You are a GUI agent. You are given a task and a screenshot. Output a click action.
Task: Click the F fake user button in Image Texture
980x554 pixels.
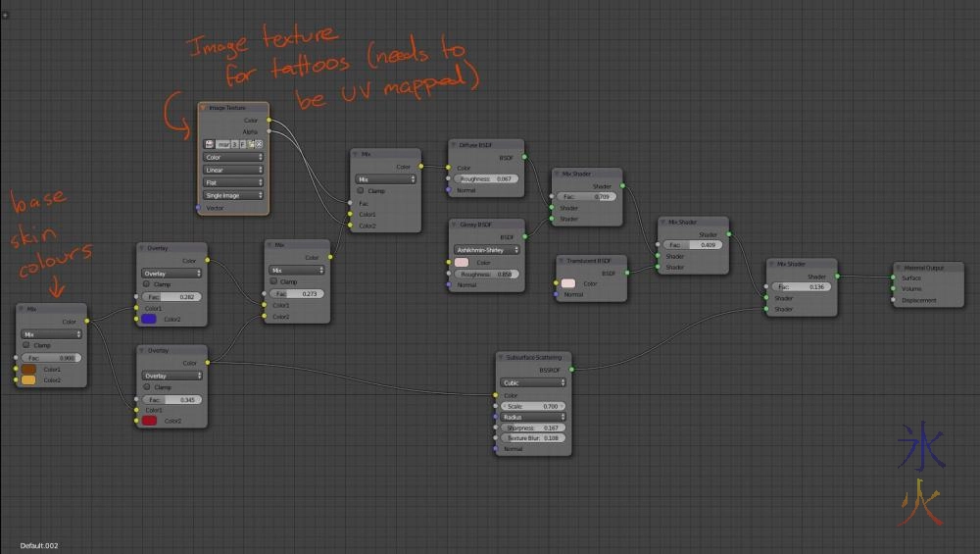click(x=242, y=144)
